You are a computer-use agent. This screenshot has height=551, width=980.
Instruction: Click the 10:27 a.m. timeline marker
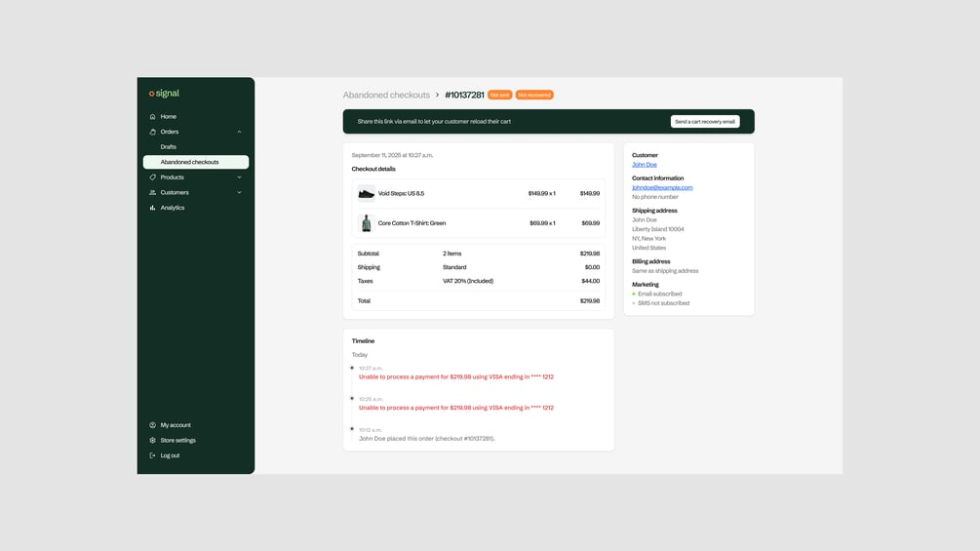point(352,368)
